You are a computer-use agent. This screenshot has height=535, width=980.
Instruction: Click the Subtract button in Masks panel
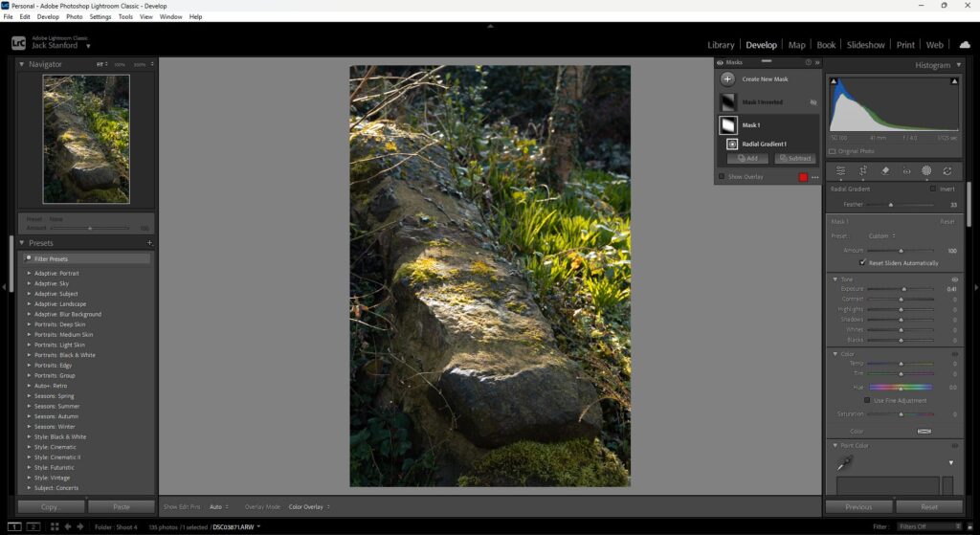point(795,159)
